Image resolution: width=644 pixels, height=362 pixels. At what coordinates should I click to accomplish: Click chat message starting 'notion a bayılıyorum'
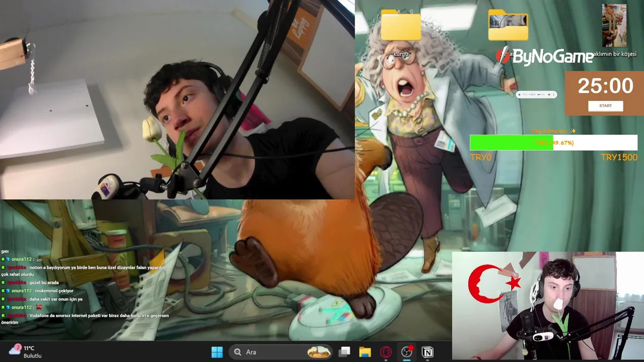(x=84, y=270)
